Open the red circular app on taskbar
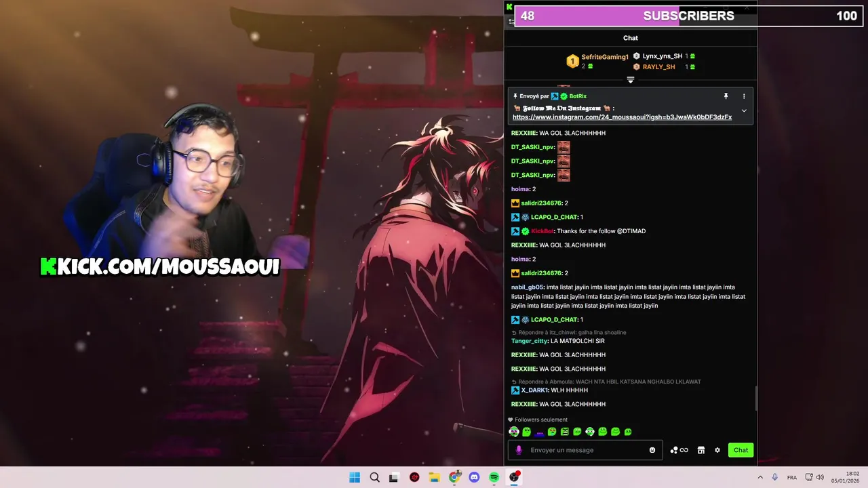Viewport: 868px width, 488px height. [414, 477]
